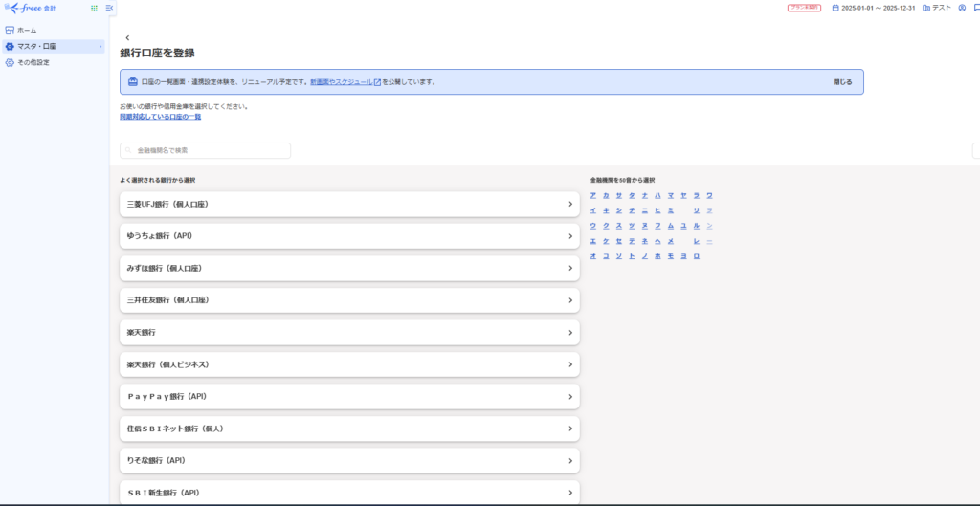Focus the 金融機関名で検索 search field
Image resolution: width=980 pixels, height=506 pixels.
[x=205, y=150]
